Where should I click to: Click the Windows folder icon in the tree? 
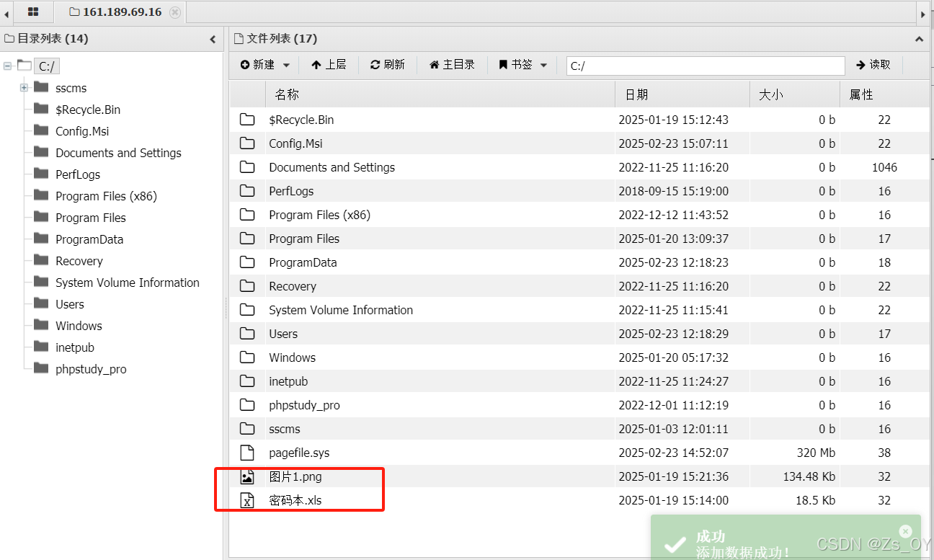point(41,325)
